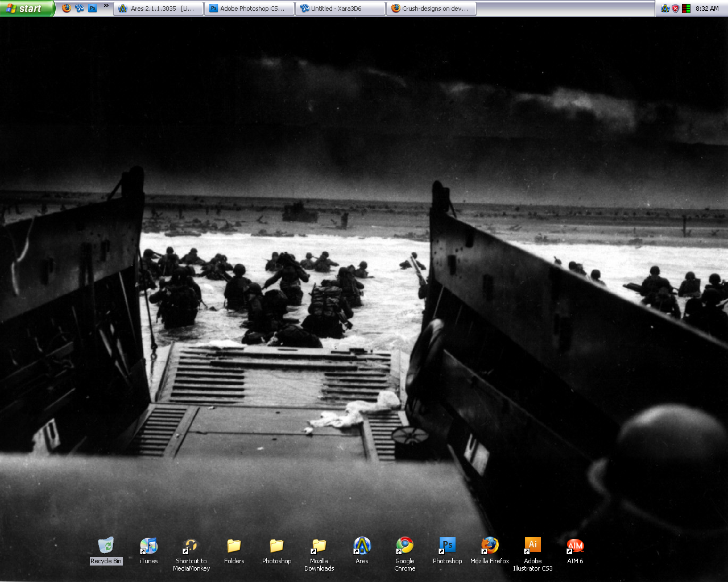
Task: Select the Folders desktop folder
Action: 234,551
